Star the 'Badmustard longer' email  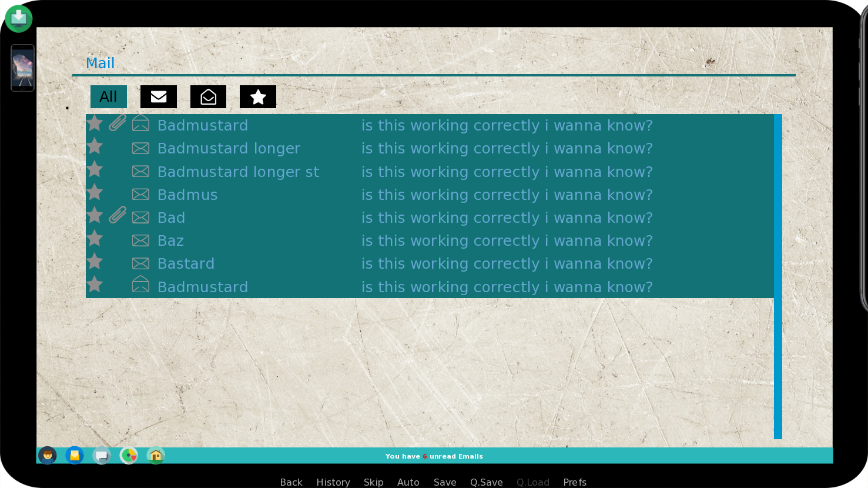pos(95,146)
